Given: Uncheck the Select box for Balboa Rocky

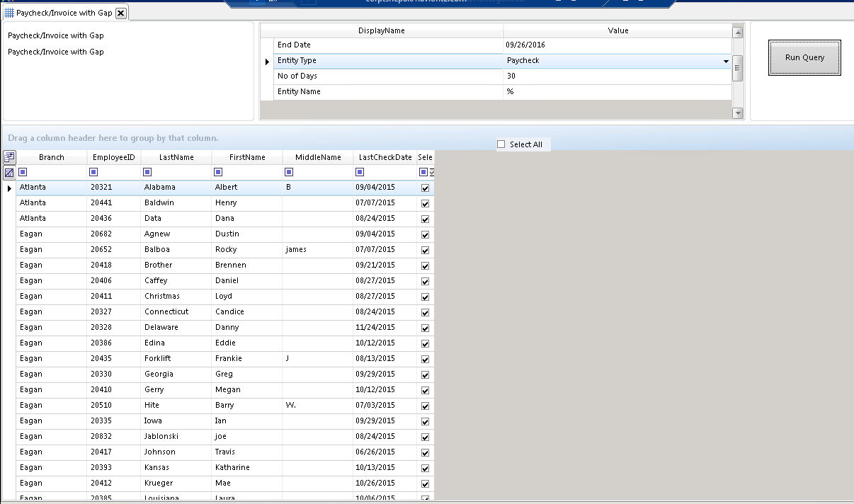Looking at the screenshot, I should tap(425, 251).
